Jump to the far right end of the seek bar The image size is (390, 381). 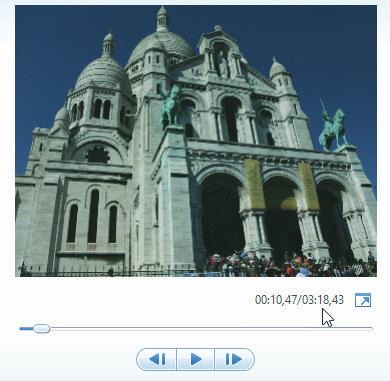point(371,328)
